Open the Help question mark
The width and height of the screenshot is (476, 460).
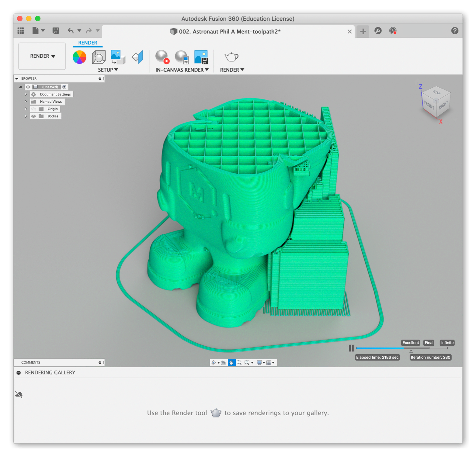[455, 31]
